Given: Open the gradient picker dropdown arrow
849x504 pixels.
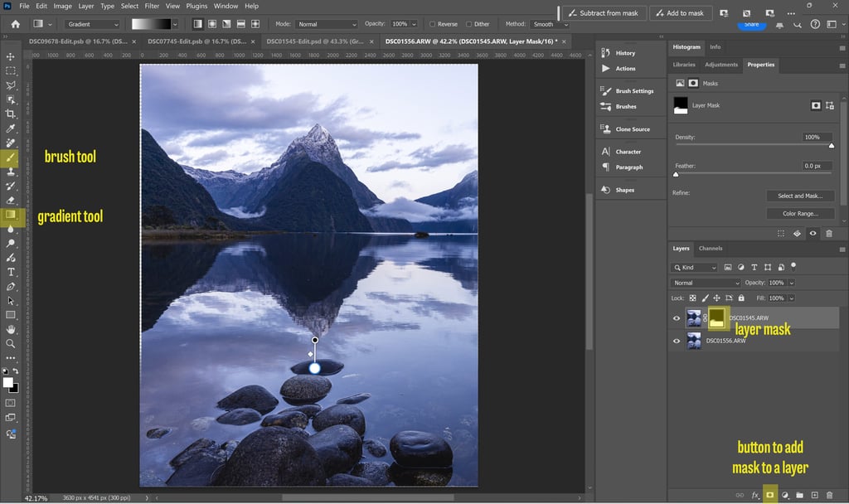Looking at the screenshot, I should (x=174, y=24).
